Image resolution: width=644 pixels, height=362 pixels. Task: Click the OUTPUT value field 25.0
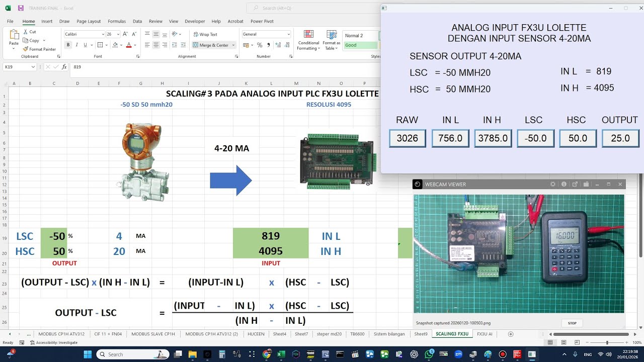[620, 138]
